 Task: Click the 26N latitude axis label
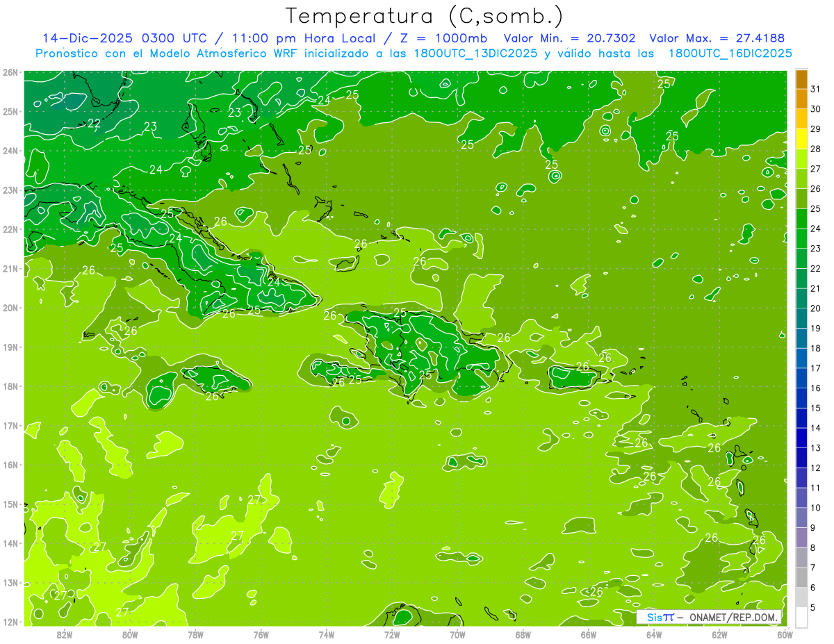(x=10, y=72)
